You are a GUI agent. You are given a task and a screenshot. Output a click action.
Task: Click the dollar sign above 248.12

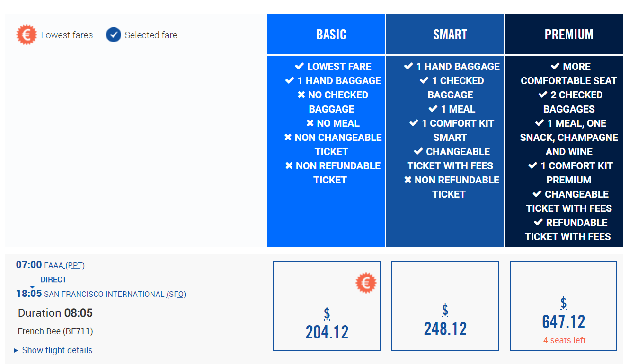(445, 310)
